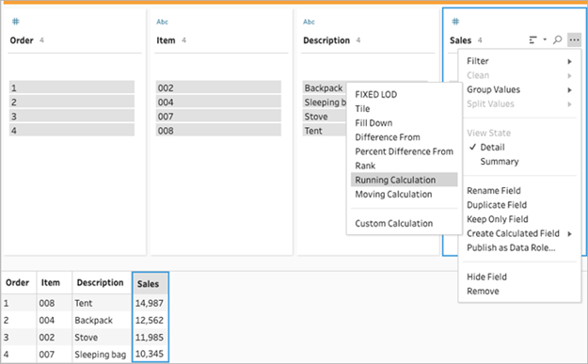Select FIXED LOD calculation option
Viewport: 588px width, 364px height.
375,94
